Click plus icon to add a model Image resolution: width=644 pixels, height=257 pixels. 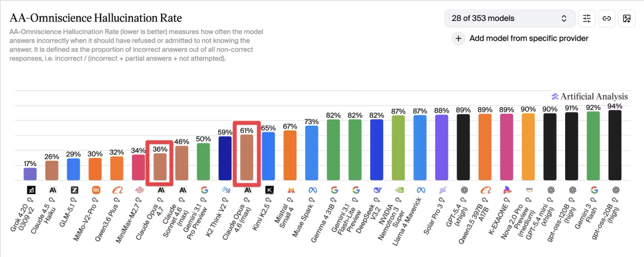pos(458,38)
